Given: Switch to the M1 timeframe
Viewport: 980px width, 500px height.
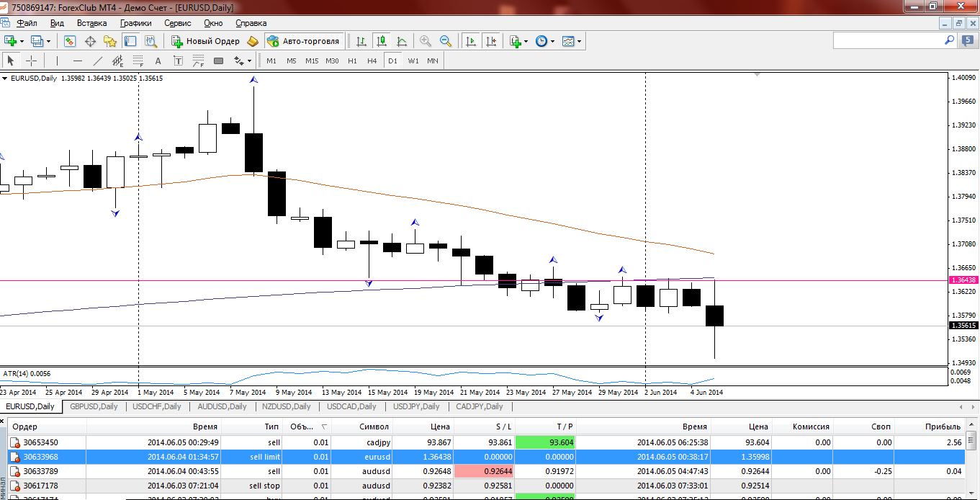Looking at the screenshot, I should (x=271, y=61).
